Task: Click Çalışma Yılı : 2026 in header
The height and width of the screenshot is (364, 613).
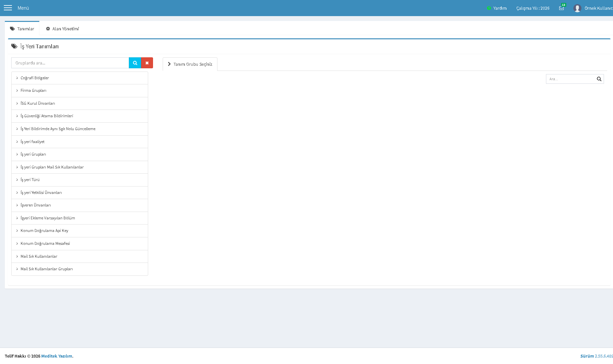Action: (x=533, y=8)
